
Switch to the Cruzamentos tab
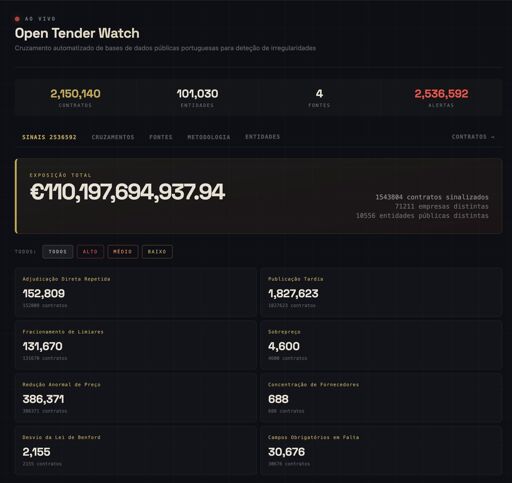tap(113, 137)
